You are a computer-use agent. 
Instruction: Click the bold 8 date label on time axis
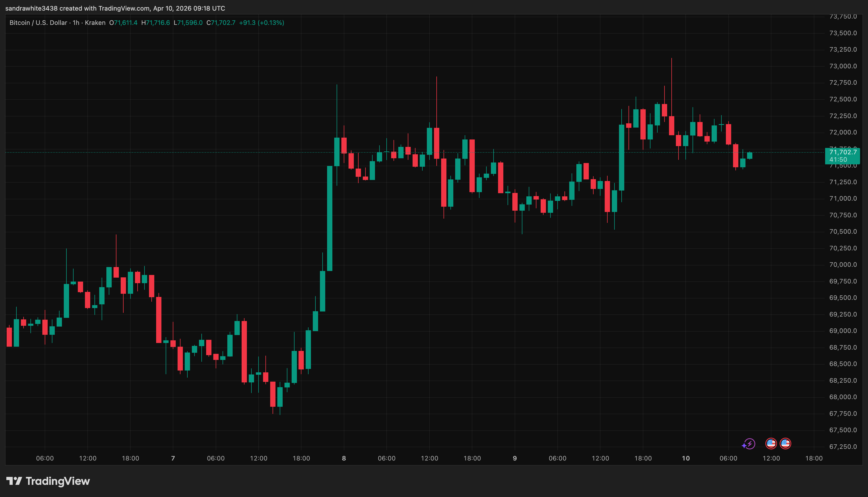tap(343, 458)
